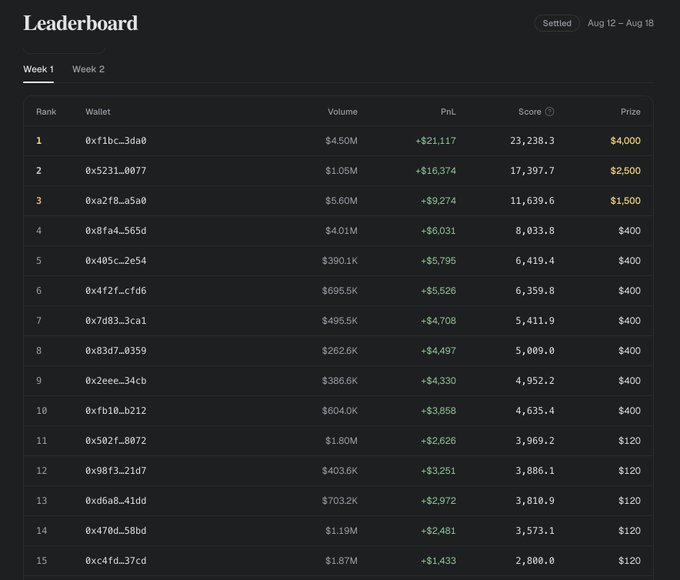Click the PnL column header

point(448,112)
